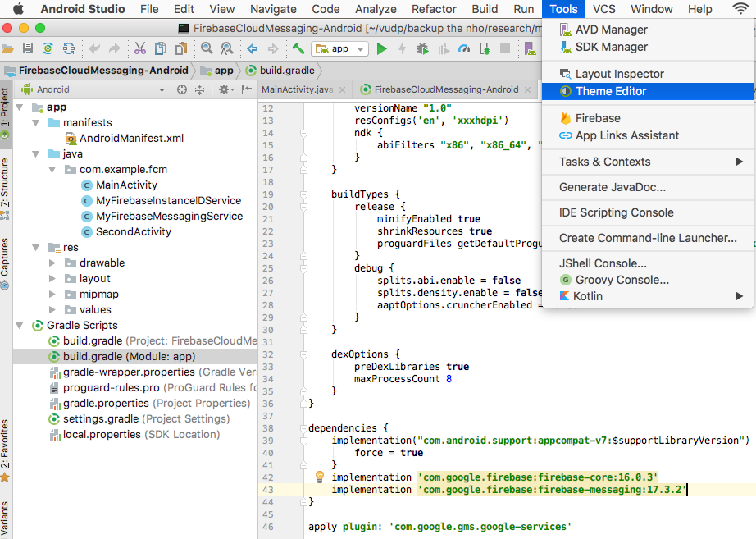Click the Cut scissors icon in toolbar

(x=139, y=49)
